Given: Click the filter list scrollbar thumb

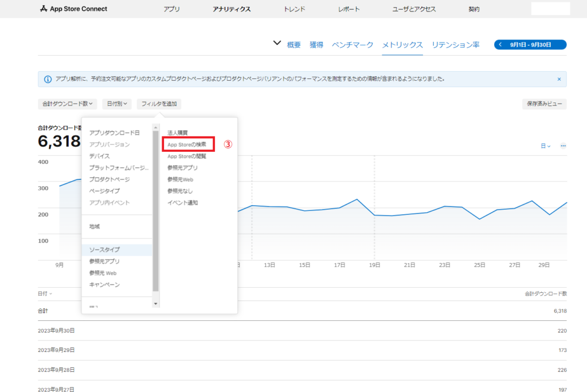Looking at the screenshot, I should pyautogui.click(x=156, y=211).
